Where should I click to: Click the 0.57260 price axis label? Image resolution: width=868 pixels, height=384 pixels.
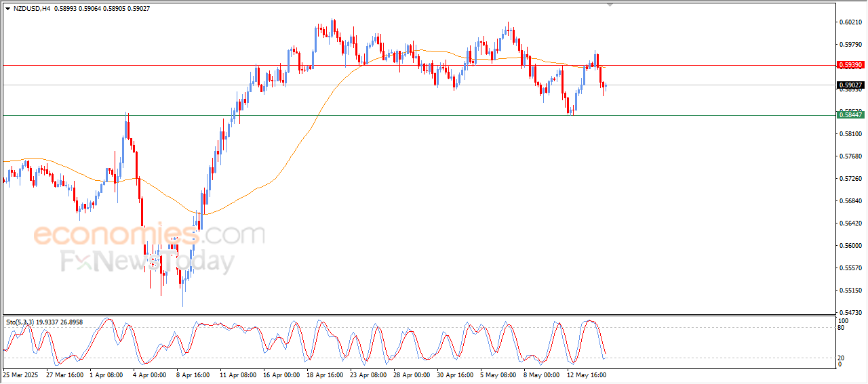[x=850, y=179]
